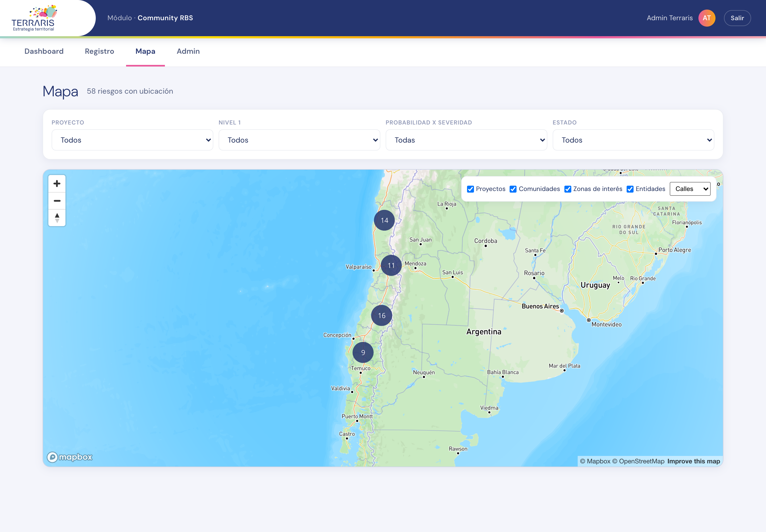The image size is (766, 532).
Task: Open the Proyecto filter dropdown
Action: 132,140
